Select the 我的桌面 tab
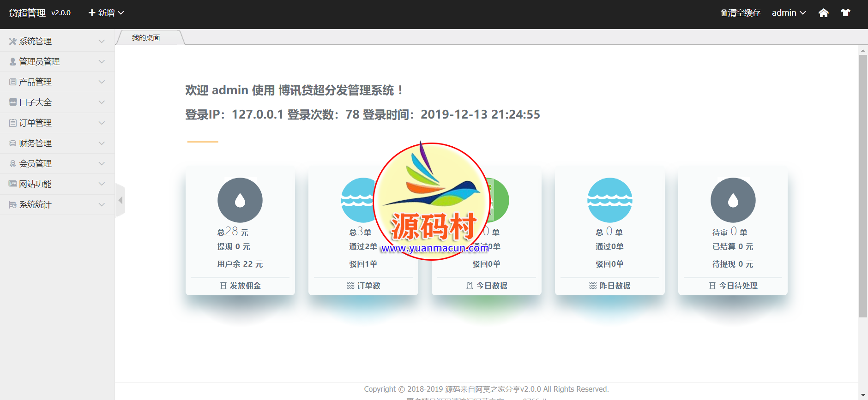The image size is (868, 400). tap(146, 38)
